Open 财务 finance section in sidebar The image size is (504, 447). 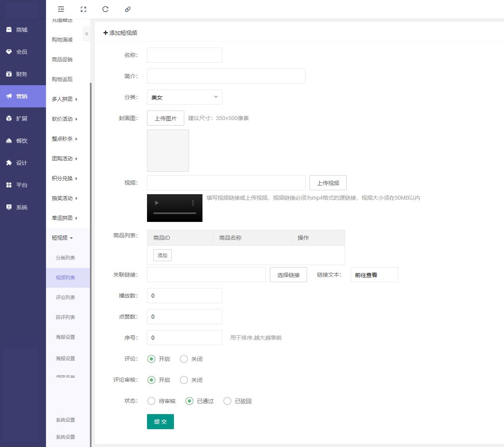(22, 74)
